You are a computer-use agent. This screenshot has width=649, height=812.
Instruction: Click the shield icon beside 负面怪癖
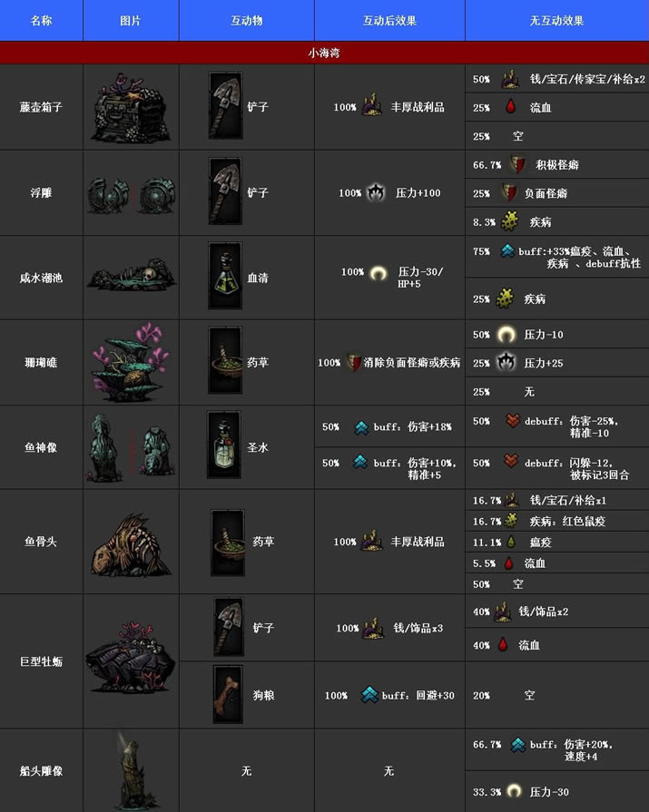pos(510,192)
